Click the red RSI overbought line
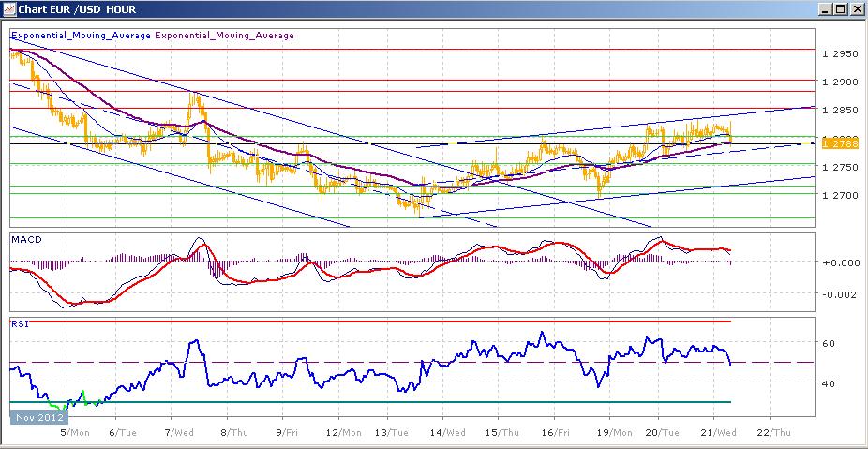868x449 pixels. coord(375,322)
